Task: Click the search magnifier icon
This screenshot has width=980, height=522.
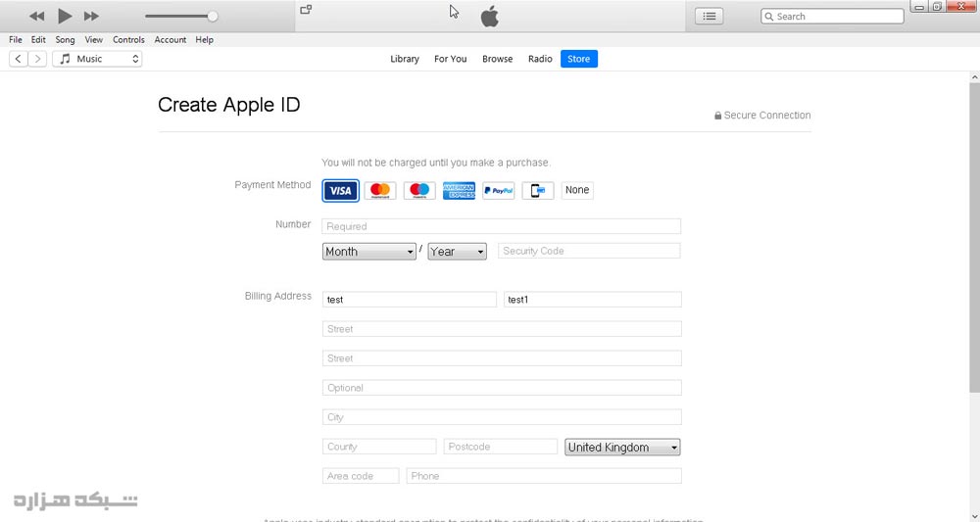Action: pyautogui.click(x=768, y=17)
